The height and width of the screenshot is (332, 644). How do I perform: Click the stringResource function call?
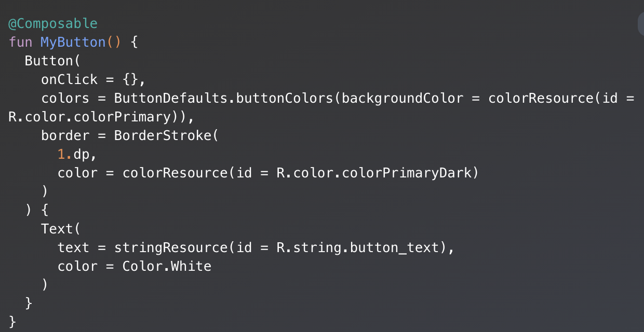170,247
